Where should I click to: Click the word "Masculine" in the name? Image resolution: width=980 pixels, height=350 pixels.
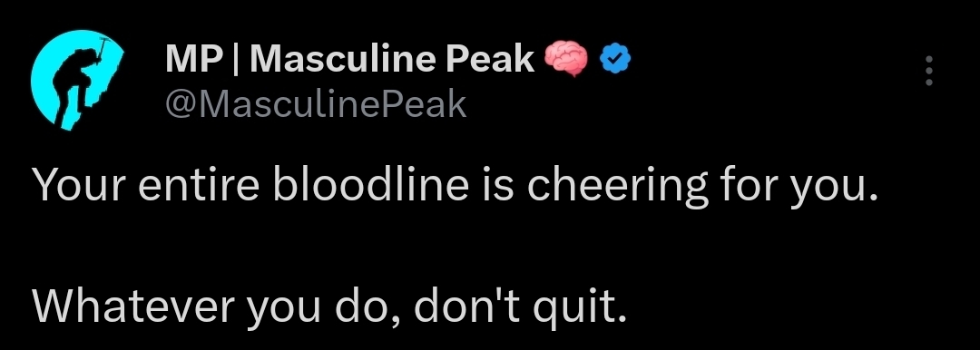[x=345, y=60]
